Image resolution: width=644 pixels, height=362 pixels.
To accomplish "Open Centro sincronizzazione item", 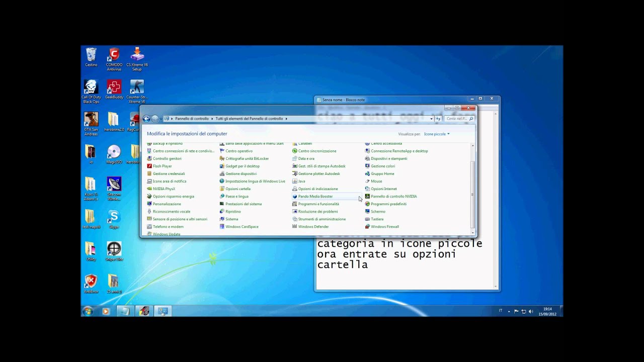I will (314, 151).
